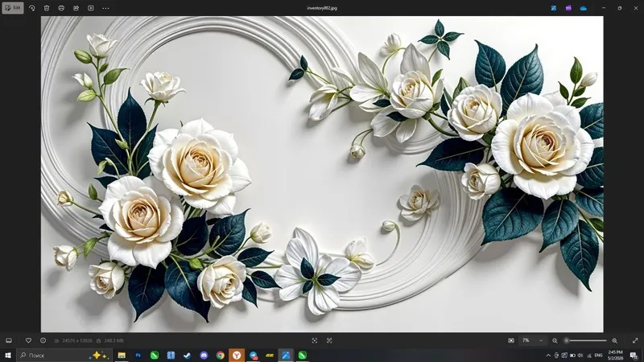Viewport: 644px width, 362px height.
Task: Click the volume speaker icon in tray
Action: pos(580,356)
